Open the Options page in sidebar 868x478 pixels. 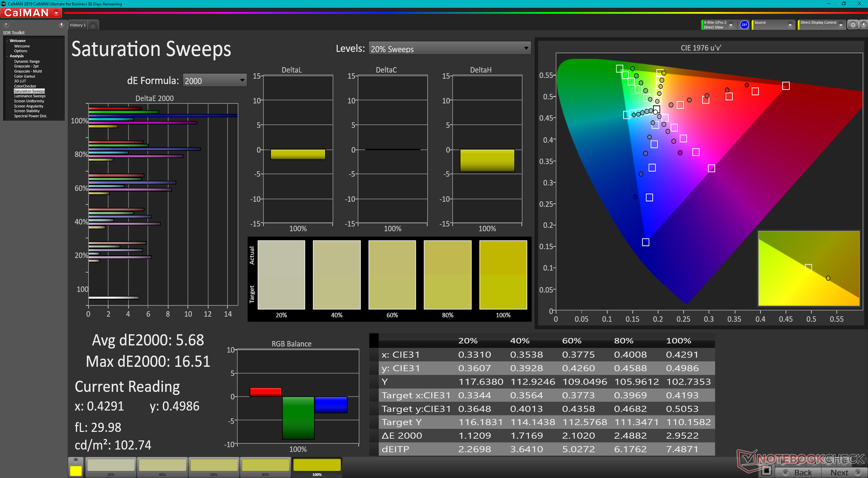[20, 51]
